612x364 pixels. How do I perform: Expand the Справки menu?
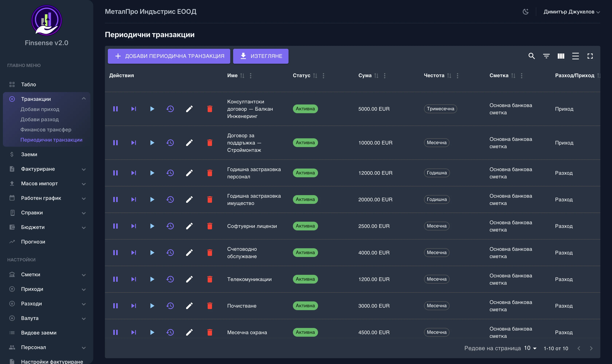pyautogui.click(x=47, y=213)
